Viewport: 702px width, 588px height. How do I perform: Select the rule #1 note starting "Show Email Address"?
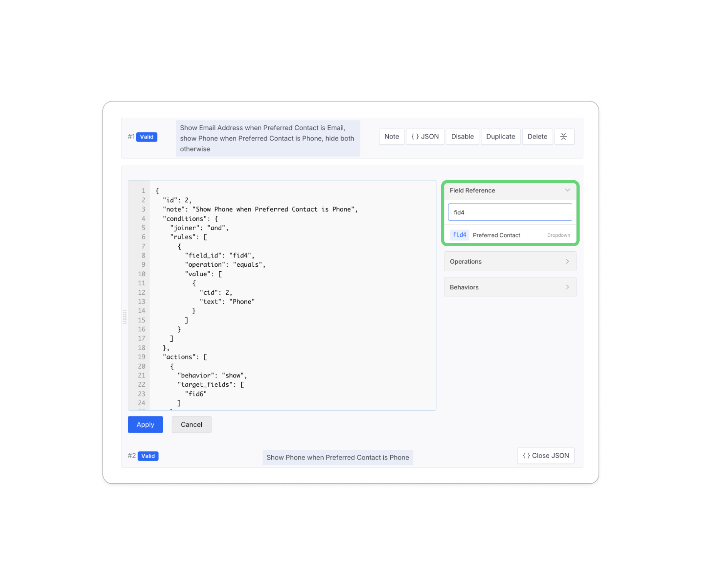[267, 138]
